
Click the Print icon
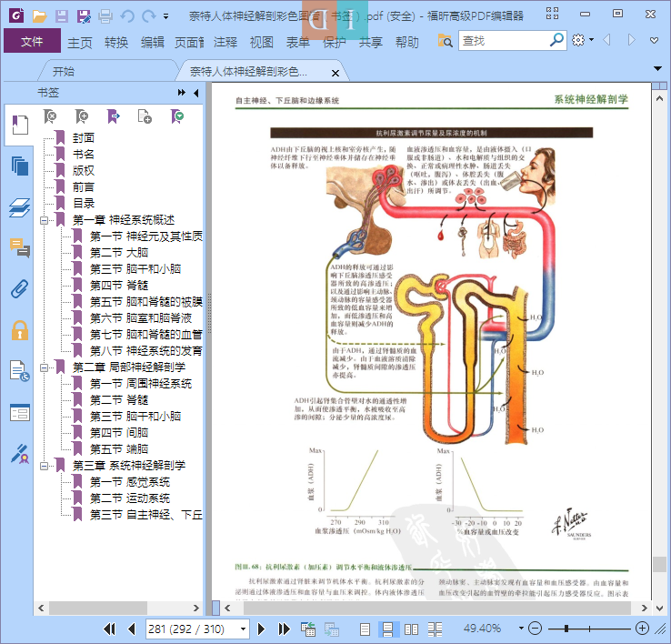point(105,16)
